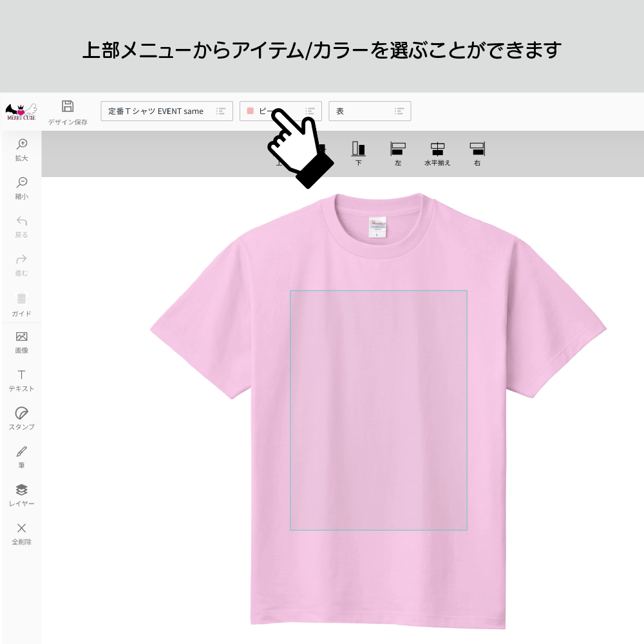This screenshot has width=644, height=644.
Task: Align selection left using 左
Action: coord(398,153)
